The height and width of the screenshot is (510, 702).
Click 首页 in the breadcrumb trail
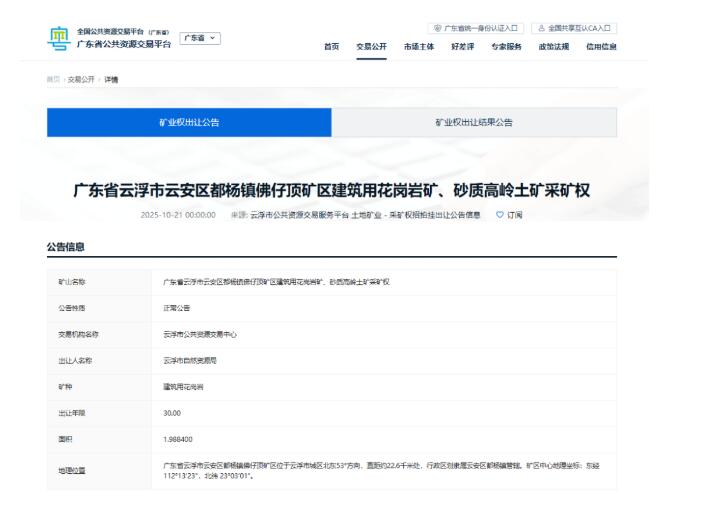(x=52, y=79)
